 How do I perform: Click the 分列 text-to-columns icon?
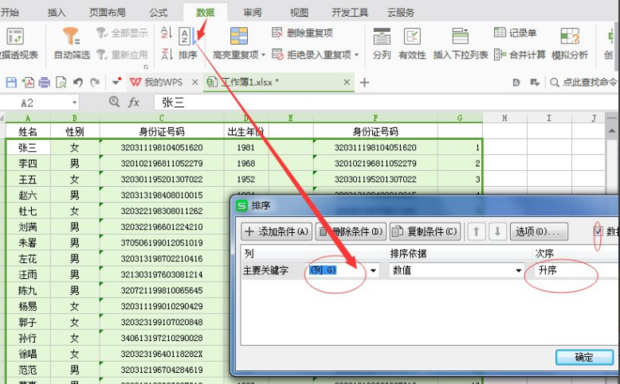382,36
